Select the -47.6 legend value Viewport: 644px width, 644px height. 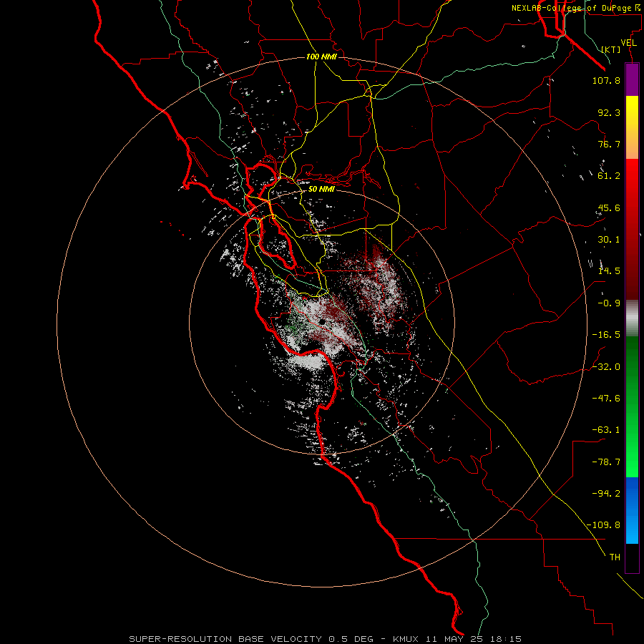pos(606,399)
